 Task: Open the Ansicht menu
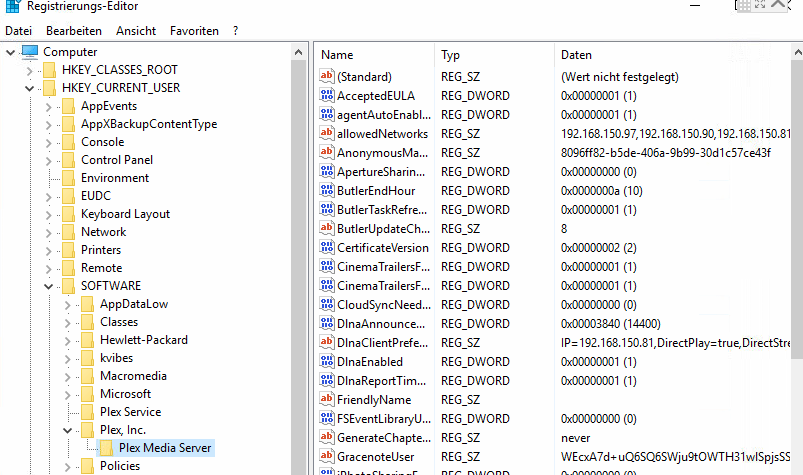click(x=136, y=31)
